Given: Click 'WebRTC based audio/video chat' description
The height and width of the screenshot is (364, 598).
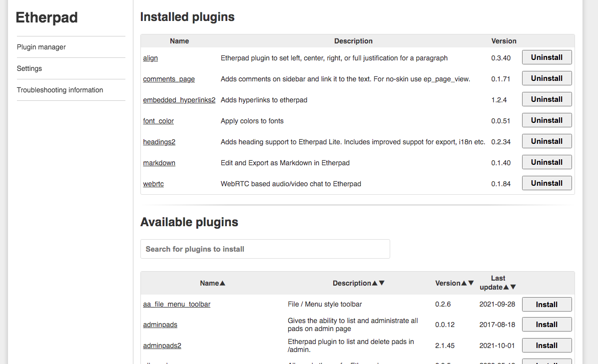Looking at the screenshot, I should (291, 184).
